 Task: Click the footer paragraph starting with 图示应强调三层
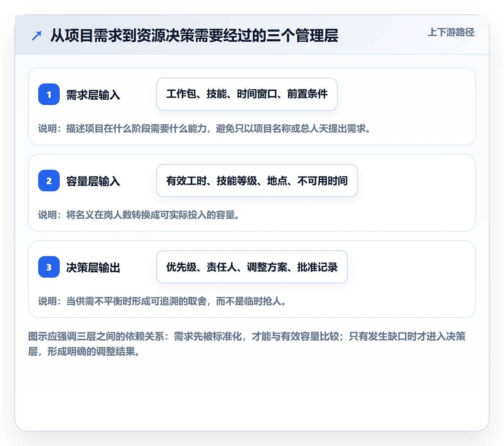[x=247, y=344]
